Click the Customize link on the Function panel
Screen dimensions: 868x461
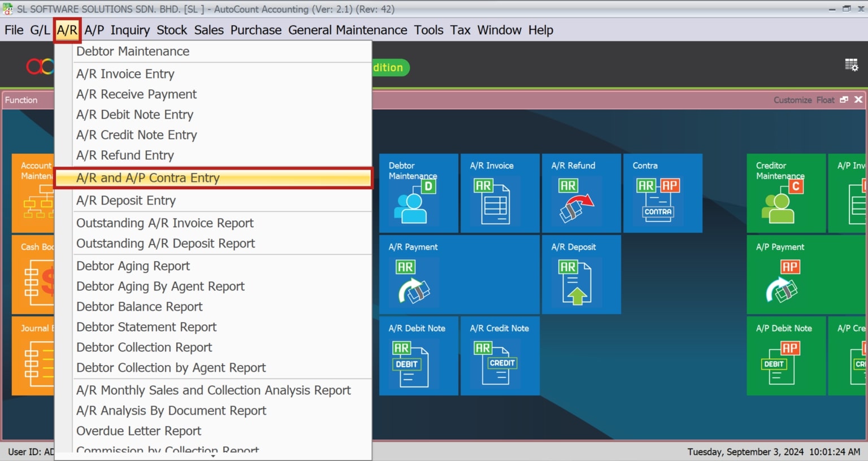coord(792,99)
